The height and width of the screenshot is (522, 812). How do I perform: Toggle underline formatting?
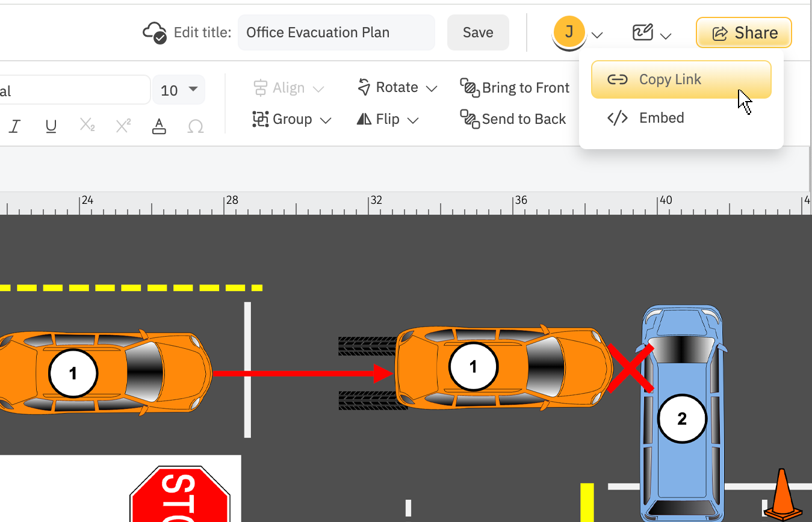pos(51,126)
